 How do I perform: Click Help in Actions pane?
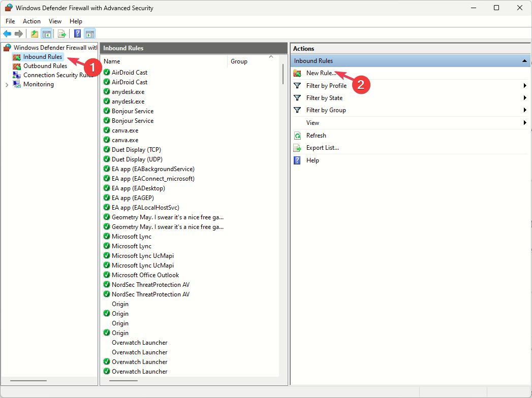tap(312, 160)
